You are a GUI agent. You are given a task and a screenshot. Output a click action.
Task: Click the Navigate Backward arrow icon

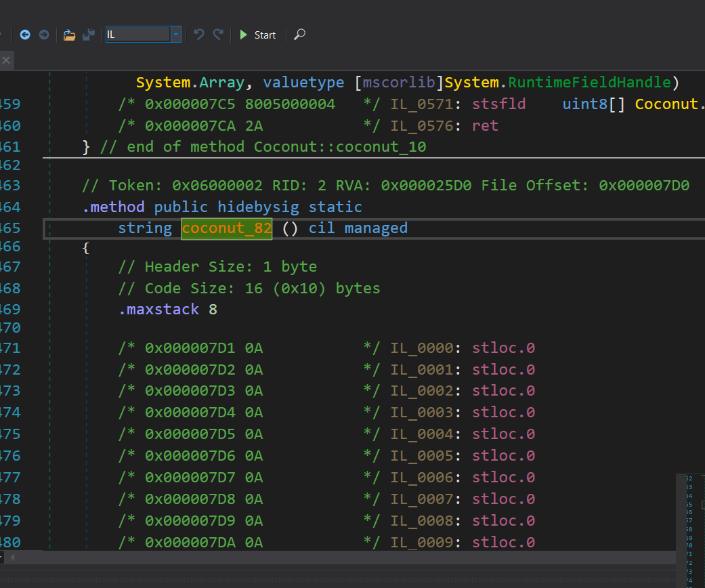tap(25, 35)
